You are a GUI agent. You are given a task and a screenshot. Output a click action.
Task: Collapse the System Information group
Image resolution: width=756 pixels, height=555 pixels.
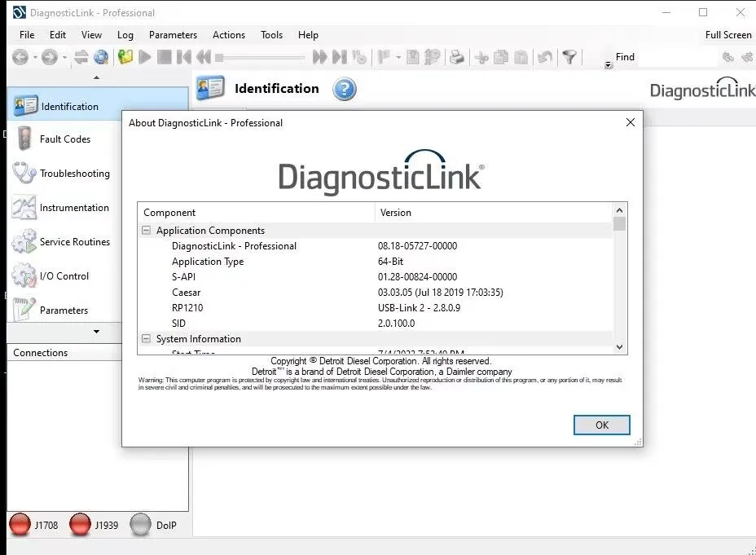(x=146, y=338)
